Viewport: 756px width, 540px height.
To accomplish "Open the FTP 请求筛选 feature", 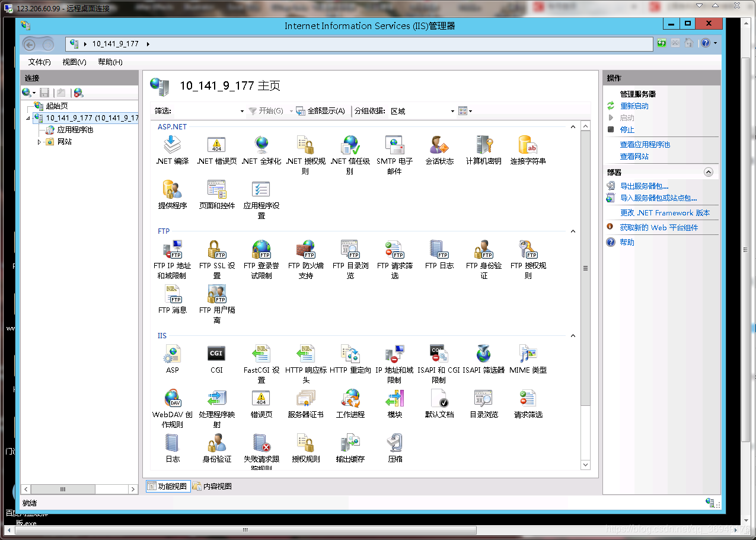I will [394, 259].
